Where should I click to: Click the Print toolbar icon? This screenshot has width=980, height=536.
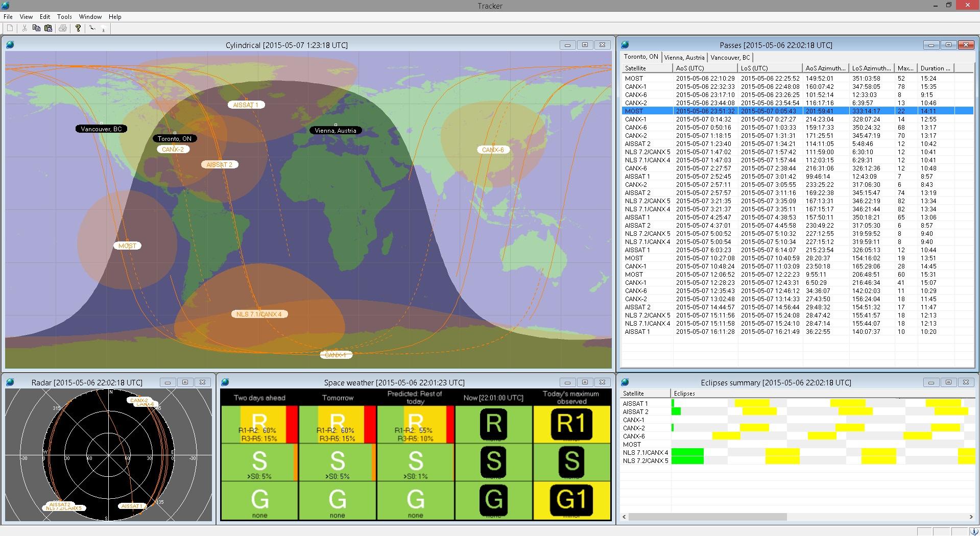pyautogui.click(x=63, y=28)
